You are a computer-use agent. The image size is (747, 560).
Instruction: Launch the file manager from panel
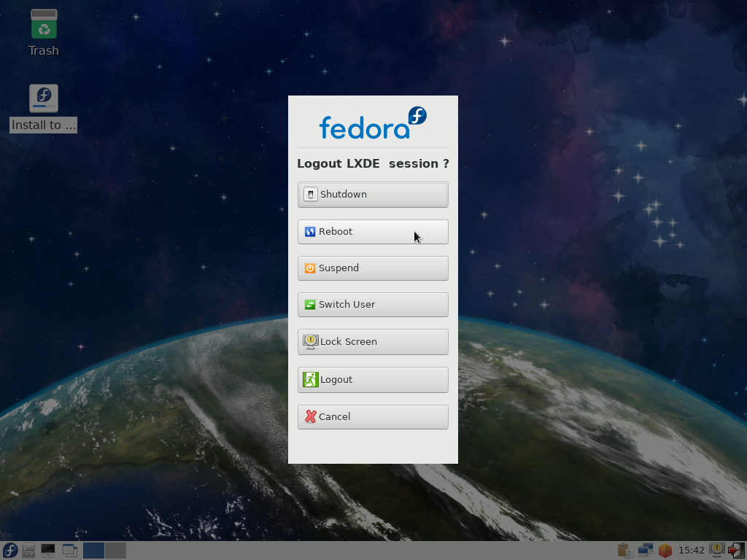(x=28, y=551)
